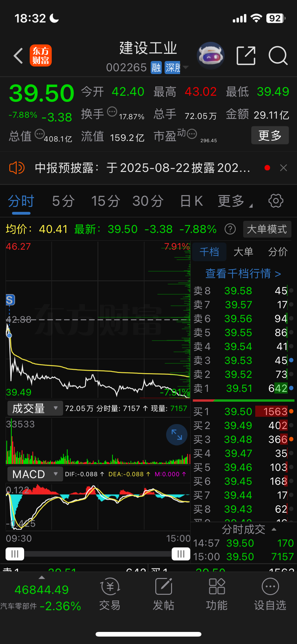Tap the 更多 button in quote header
This screenshot has width=297, height=644.
270,135
